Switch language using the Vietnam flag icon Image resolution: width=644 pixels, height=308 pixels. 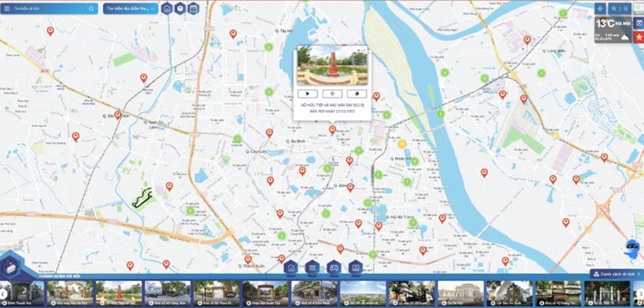pos(639,39)
